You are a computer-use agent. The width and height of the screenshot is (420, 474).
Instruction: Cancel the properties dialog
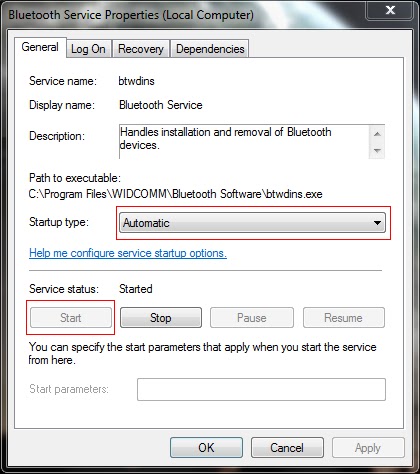pos(287,448)
